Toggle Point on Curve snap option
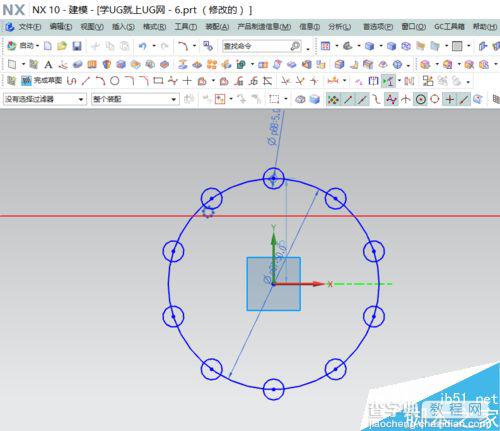The image size is (500, 431). (464, 99)
